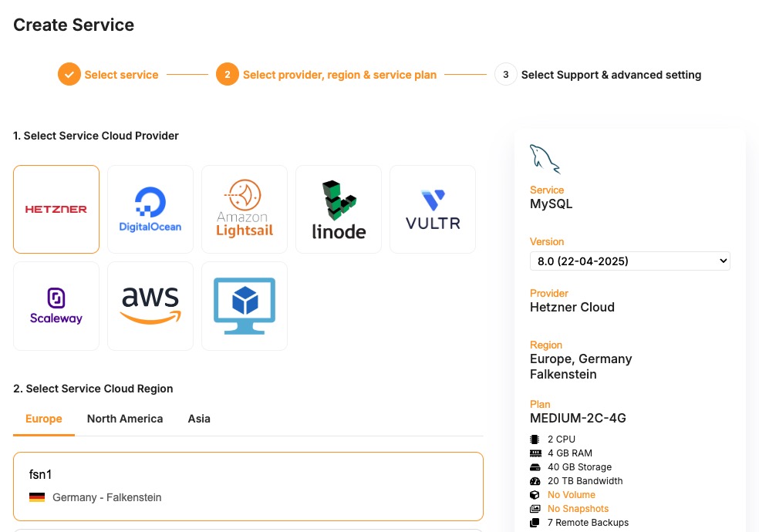
Task: Go back to Select service step
Action: coord(121,75)
